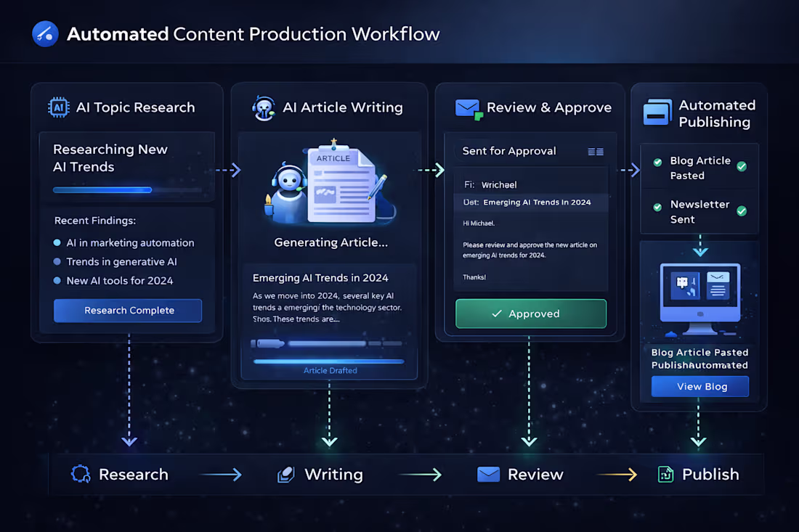Screen dimensions: 799x532
Task: Click the Article Drafted progress bar
Action: [x=328, y=361]
